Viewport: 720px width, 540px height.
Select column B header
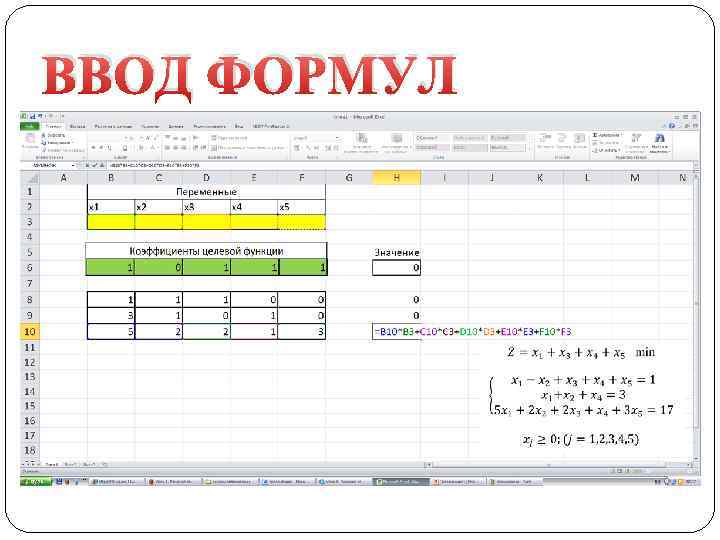tap(111, 178)
